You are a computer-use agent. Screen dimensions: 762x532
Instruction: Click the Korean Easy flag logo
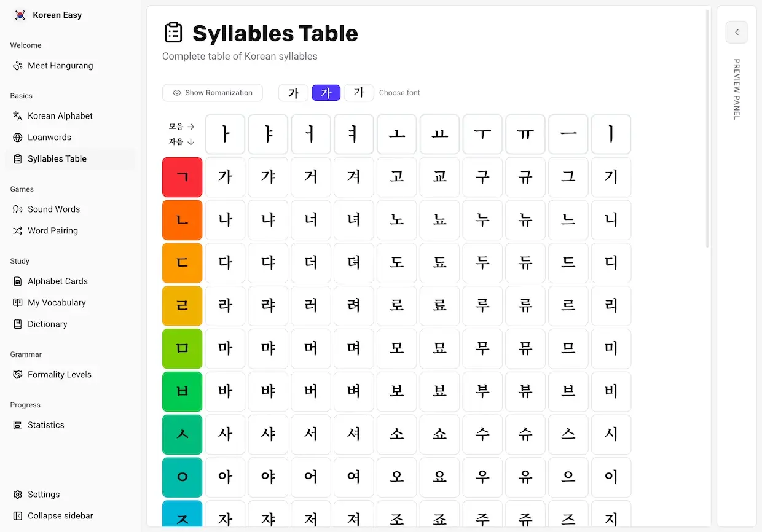pyautogui.click(x=20, y=15)
